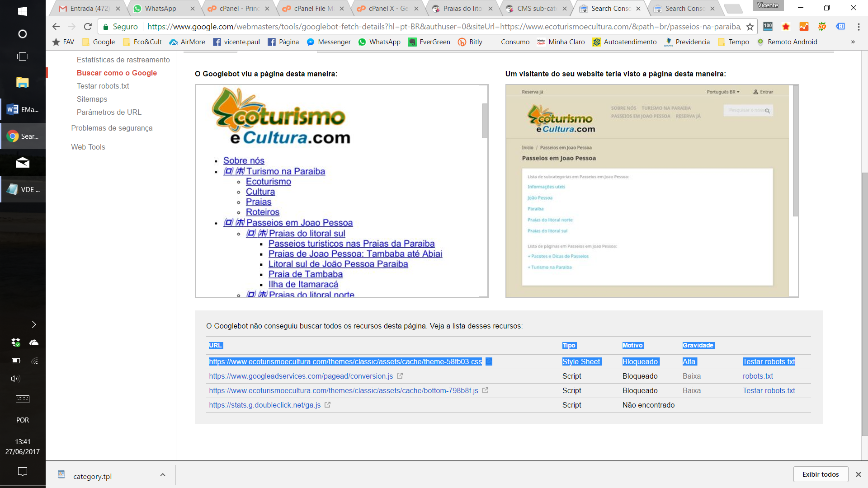Open Sitemaps in the sidebar

pyautogui.click(x=92, y=99)
